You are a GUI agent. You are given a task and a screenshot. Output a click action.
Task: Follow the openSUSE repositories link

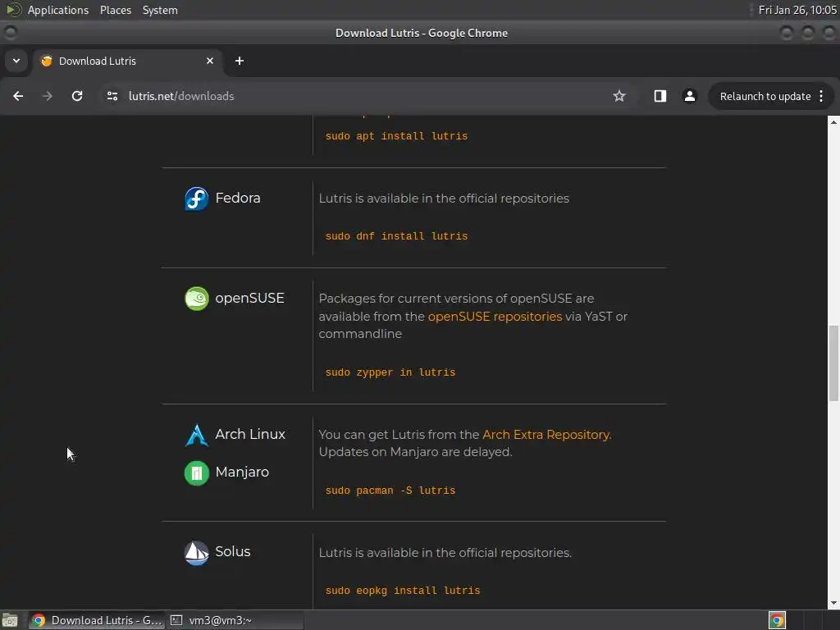coord(495,317)
